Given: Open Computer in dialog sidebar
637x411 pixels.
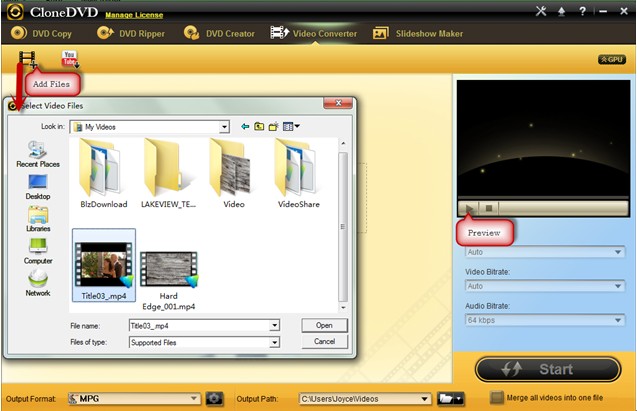Looking at the screenshot, I should click(x=38, y=251).
